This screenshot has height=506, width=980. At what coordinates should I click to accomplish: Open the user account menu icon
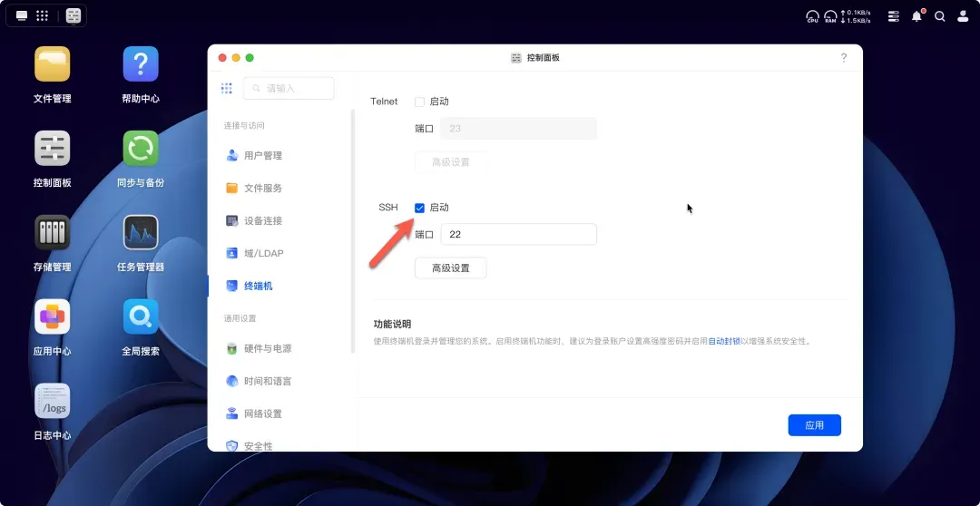click(963, 16)
